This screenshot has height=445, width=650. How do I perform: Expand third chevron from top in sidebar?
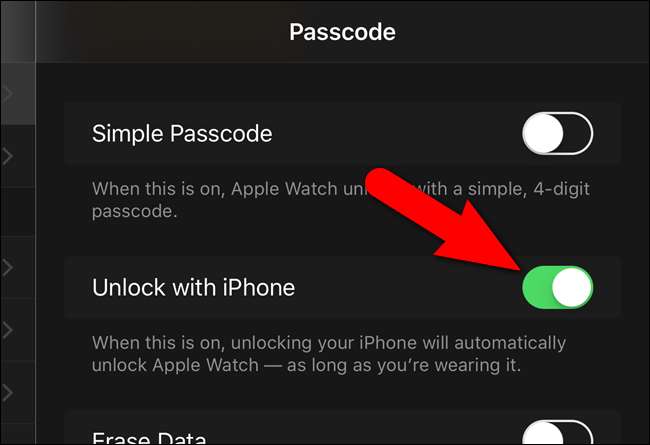[7, 268]
